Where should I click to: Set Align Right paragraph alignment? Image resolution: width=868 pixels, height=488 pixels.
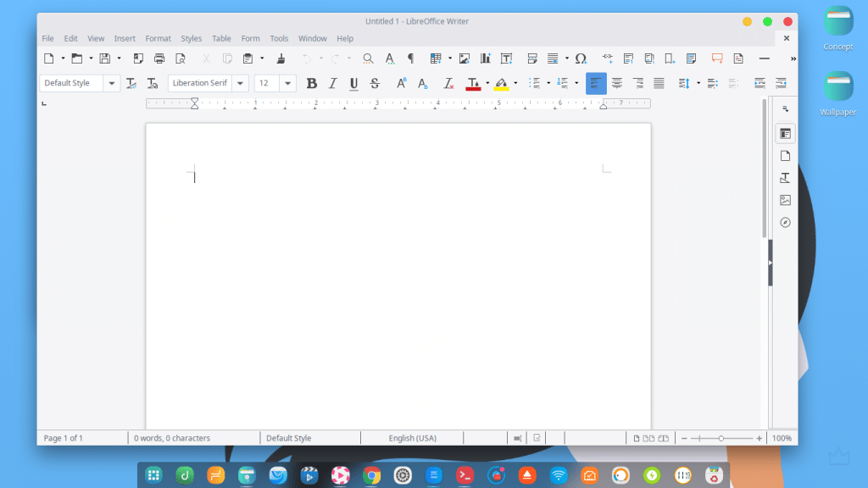coord(637,84)
